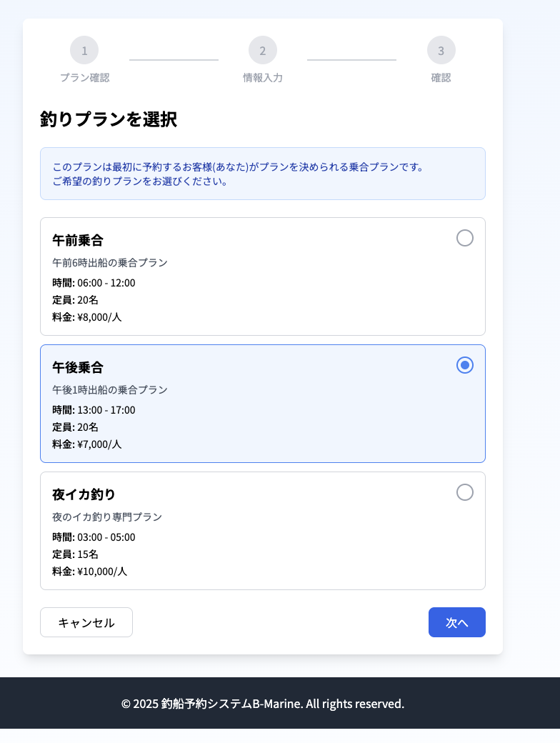Click the 午前6時出船の乗合プラン description
Screen dimensions: 560x743
109,262
